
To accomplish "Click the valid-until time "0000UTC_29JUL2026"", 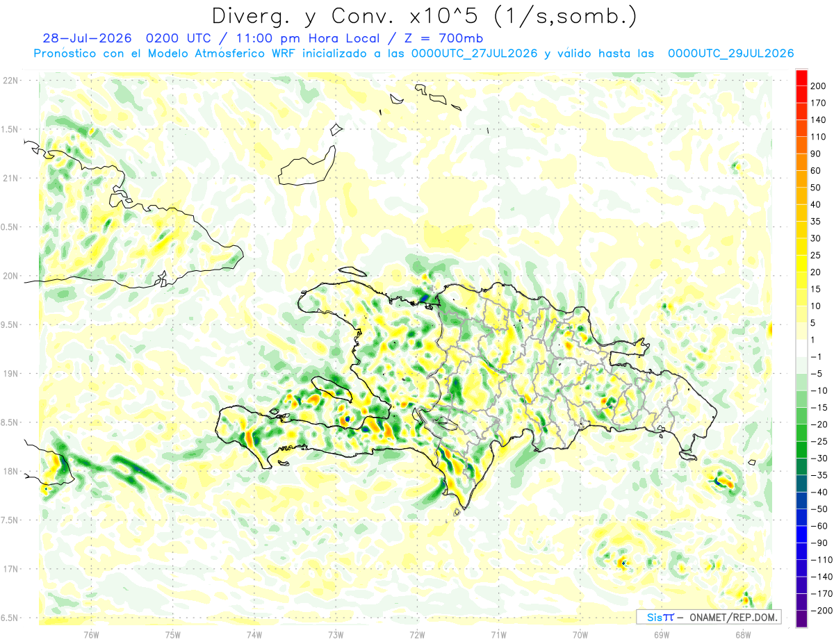I will (x=730, y=53).
